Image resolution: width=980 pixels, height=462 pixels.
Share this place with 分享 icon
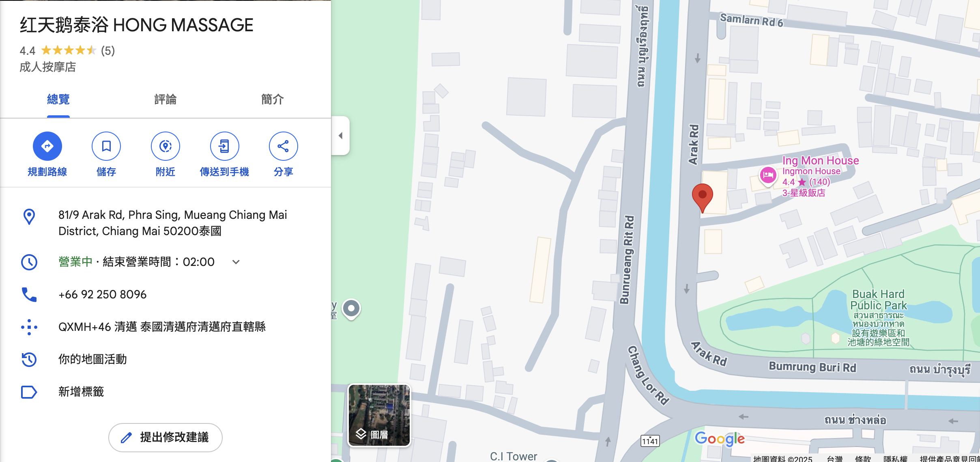pos(284,146)
